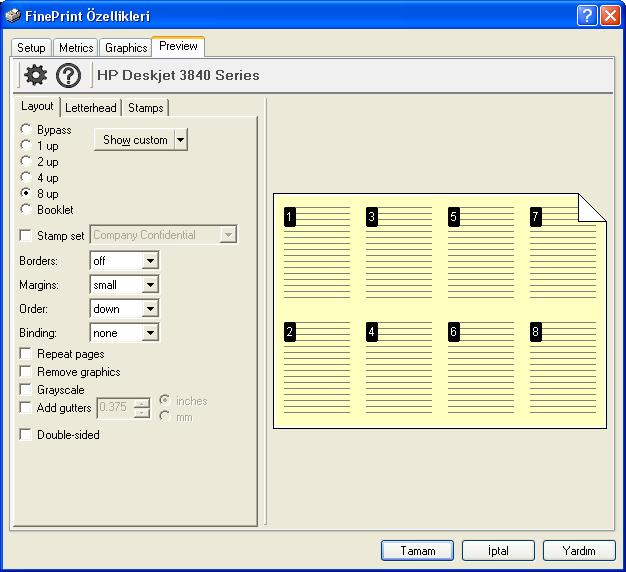This screenshot has height=572, width=626.
Task: Enable Remove graphics option
Action: click(26, 371)
